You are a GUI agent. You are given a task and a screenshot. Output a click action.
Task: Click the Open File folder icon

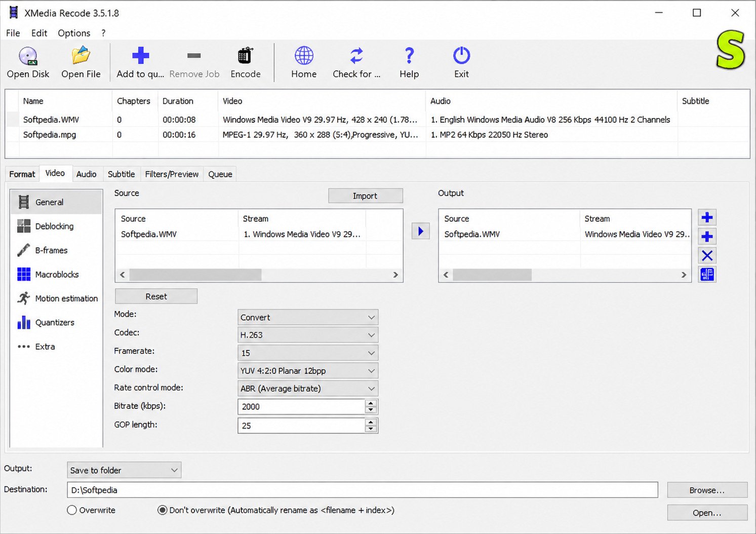tap(81, 56)
